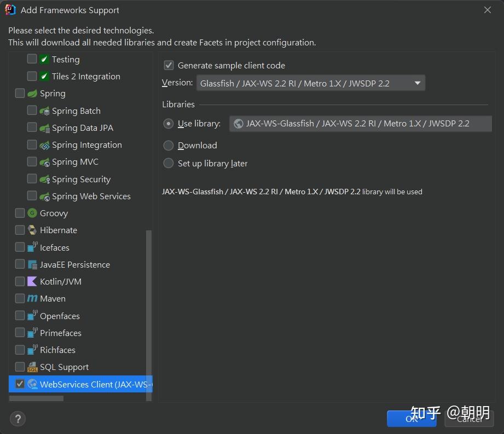The width and height of the screenshot is (504, 434).
Task: Click the Maven 'm' icon
Action: pos(32,298)
